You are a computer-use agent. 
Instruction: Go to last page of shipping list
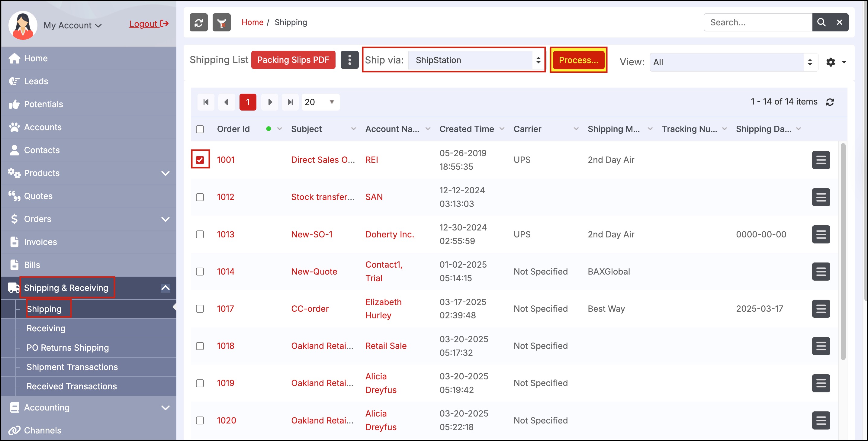click(x=290, y=102)
